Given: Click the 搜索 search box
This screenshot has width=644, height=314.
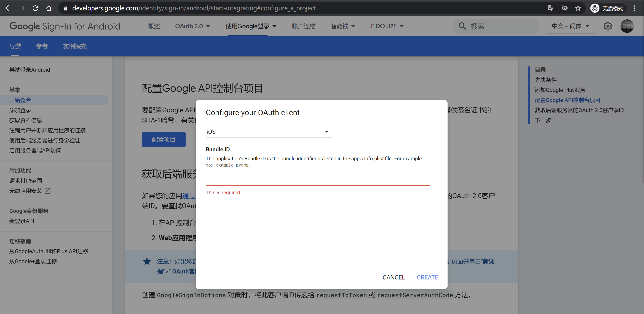Looking at the screenshot, I should (x=496, y=26).
